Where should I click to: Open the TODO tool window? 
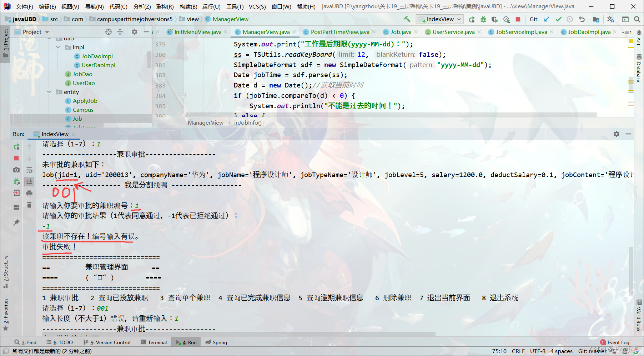(x=59, y=342)
